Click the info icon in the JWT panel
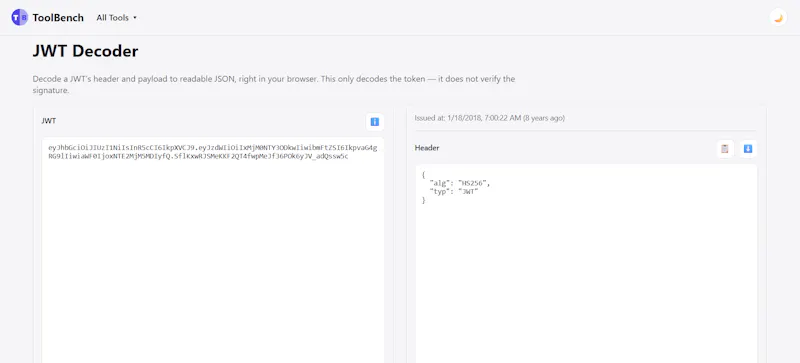 [x=374, y=122]
